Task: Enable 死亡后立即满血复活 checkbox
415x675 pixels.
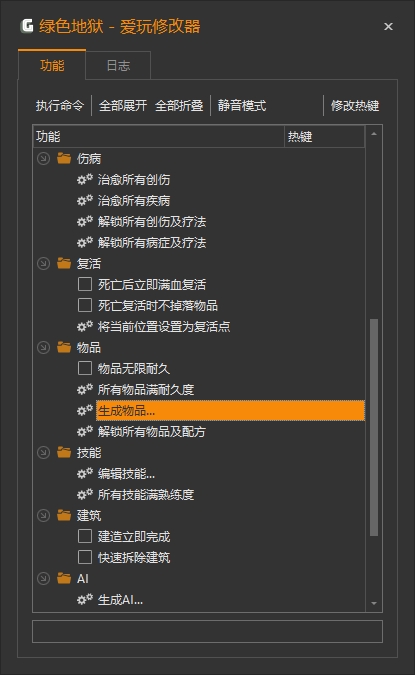Action: click(x=85, y=284)
